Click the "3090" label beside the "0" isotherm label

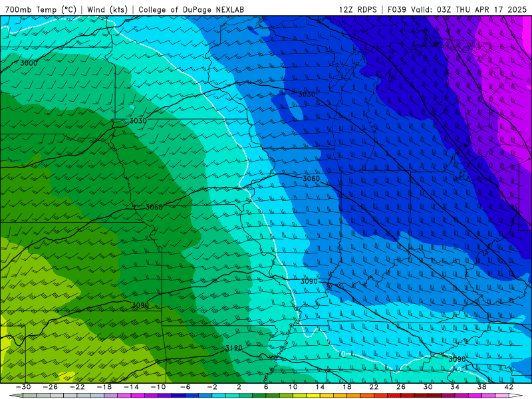point(457,359)
